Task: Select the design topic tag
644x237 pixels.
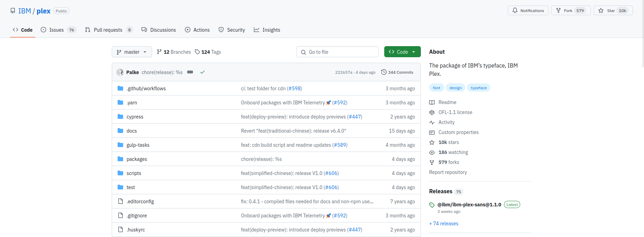Action: coord(455,88)
